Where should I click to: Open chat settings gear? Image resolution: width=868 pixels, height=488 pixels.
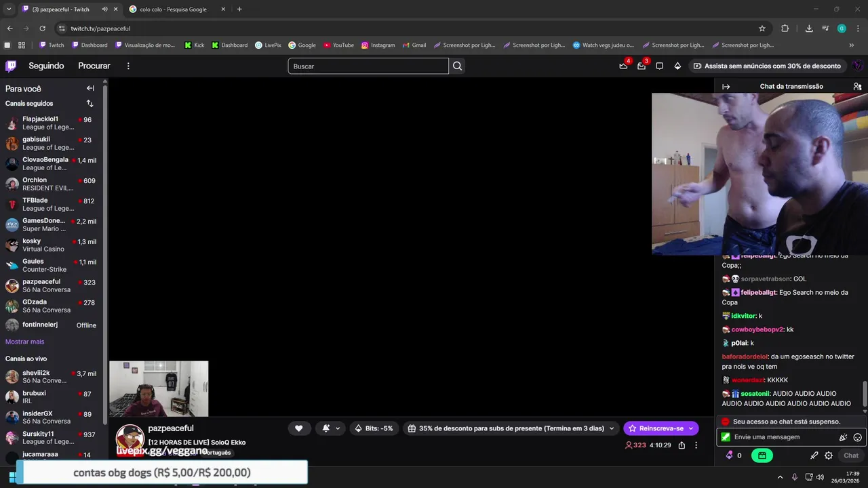pos(829,455)
